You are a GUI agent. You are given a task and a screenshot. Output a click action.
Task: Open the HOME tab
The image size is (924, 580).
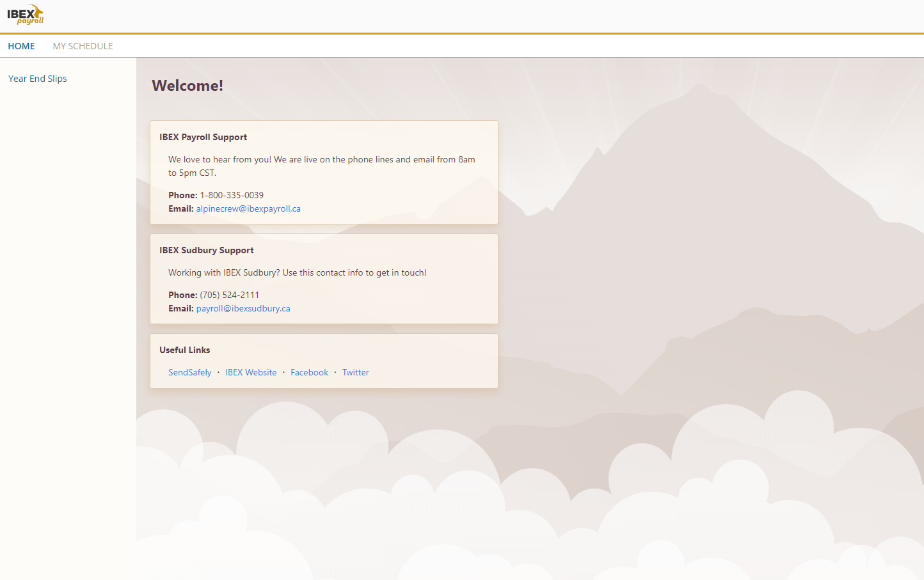pyautogui.click(x=21, y=46)
